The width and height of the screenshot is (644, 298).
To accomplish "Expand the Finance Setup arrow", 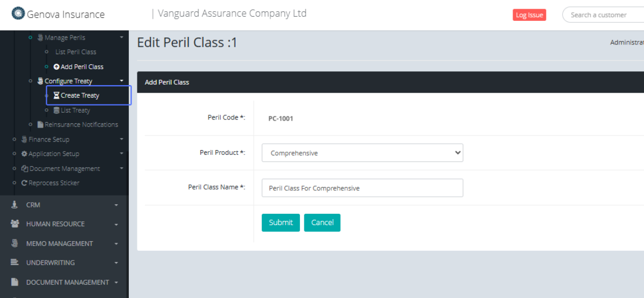I will click(x=121, y=139).
